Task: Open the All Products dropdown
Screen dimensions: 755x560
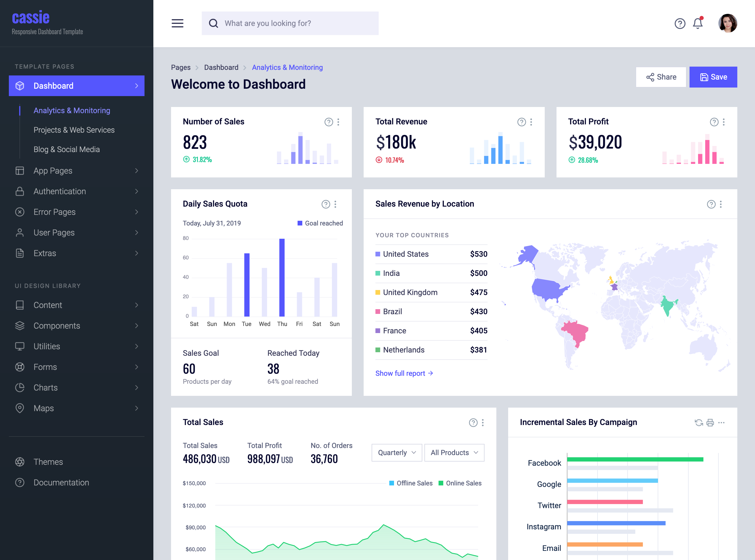Action: [454, 452]
